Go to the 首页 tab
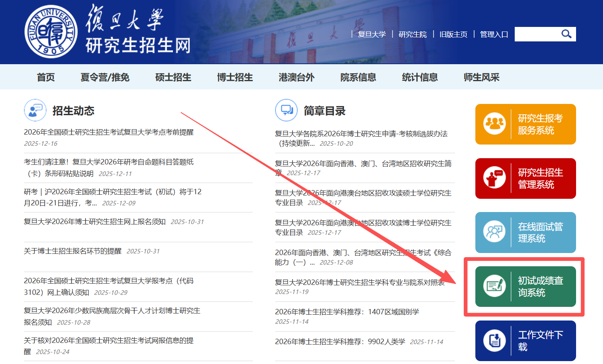The image size is (603, 364). [46, 77]
